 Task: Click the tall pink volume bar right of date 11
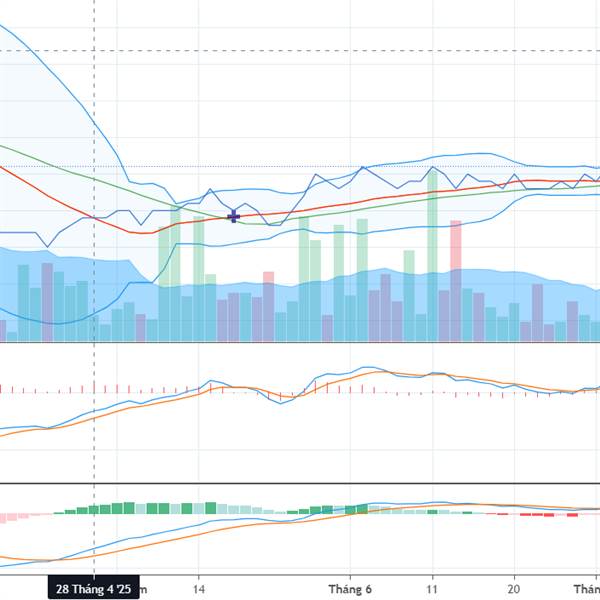pos(456,281)
